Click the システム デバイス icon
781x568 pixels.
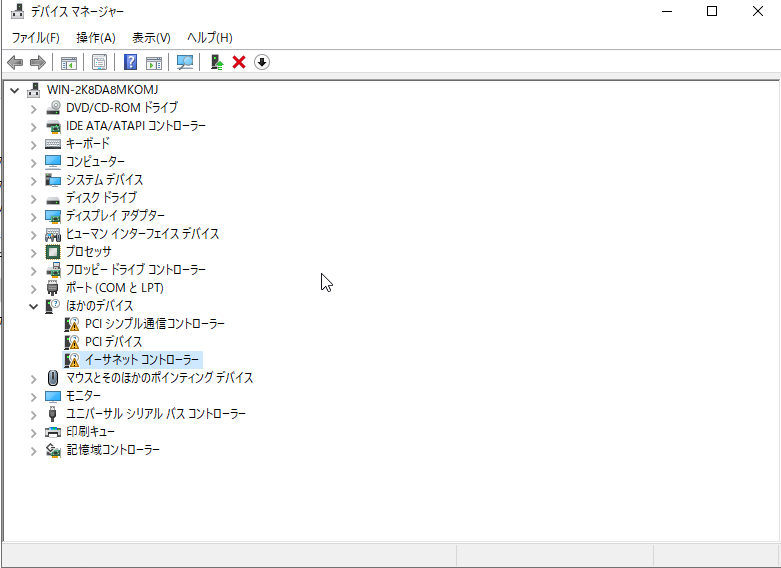click(x=53, y=179)
